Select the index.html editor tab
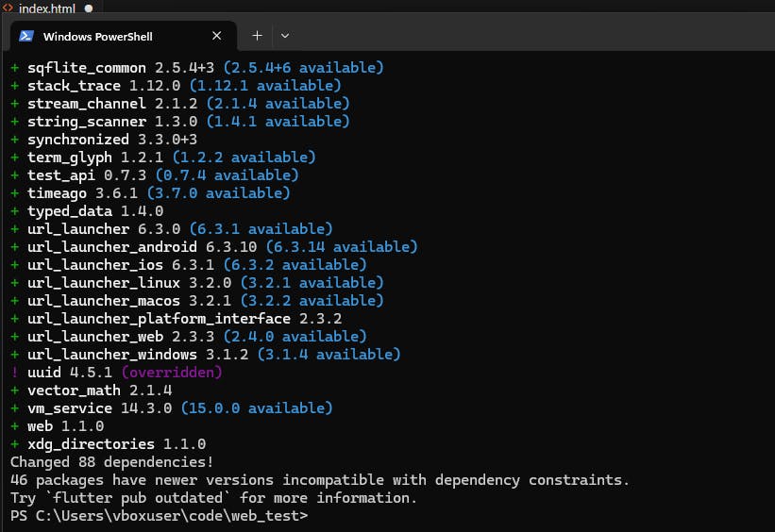This screenshot has width=775, height=532. tap(47, 8)
